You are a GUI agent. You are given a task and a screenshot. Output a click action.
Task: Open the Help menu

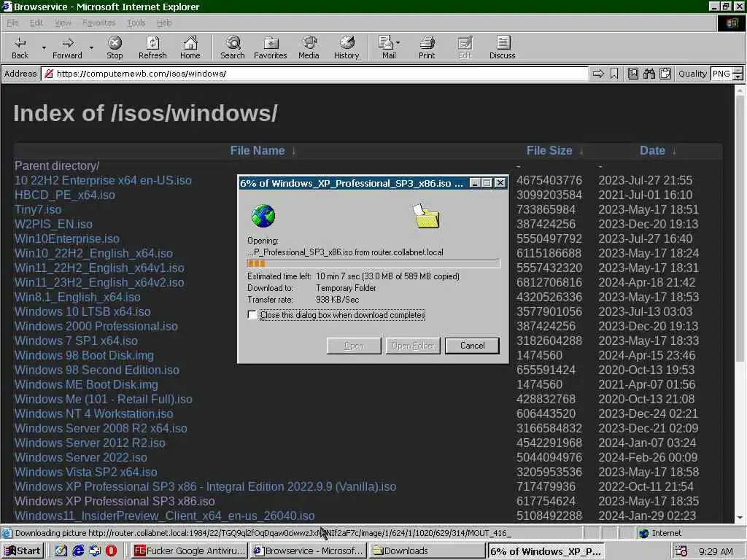tap(164, 23)
